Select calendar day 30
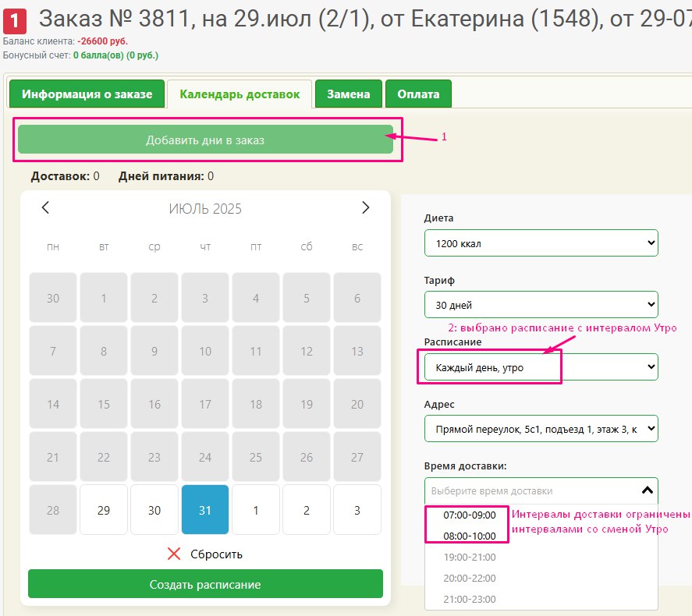 tap(154, 510)
